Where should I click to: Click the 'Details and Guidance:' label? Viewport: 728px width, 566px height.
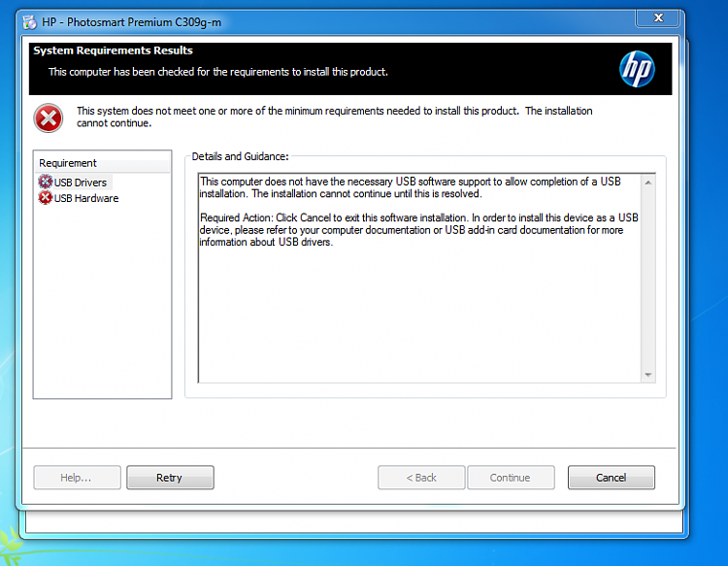[x=240, y=156]
